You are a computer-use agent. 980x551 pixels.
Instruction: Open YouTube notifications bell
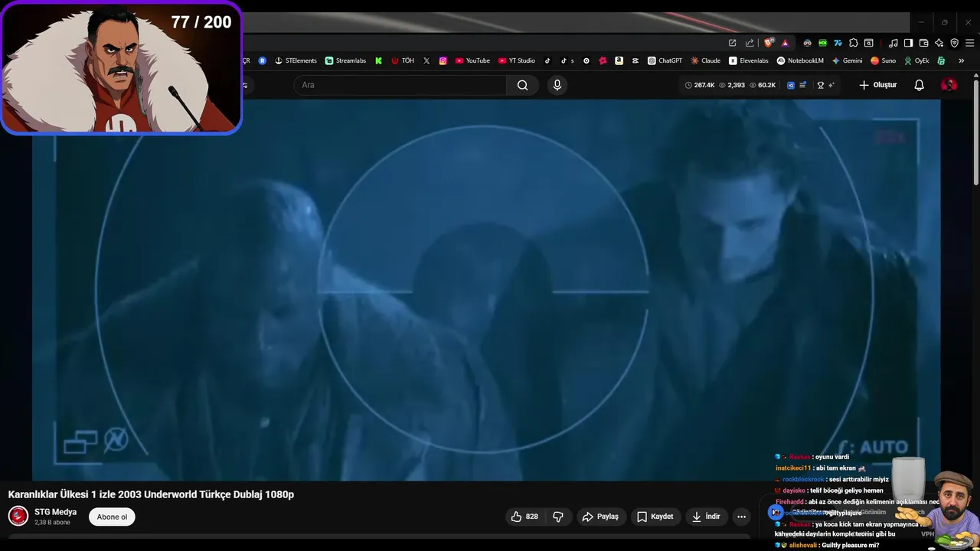(x=920, y=85)
